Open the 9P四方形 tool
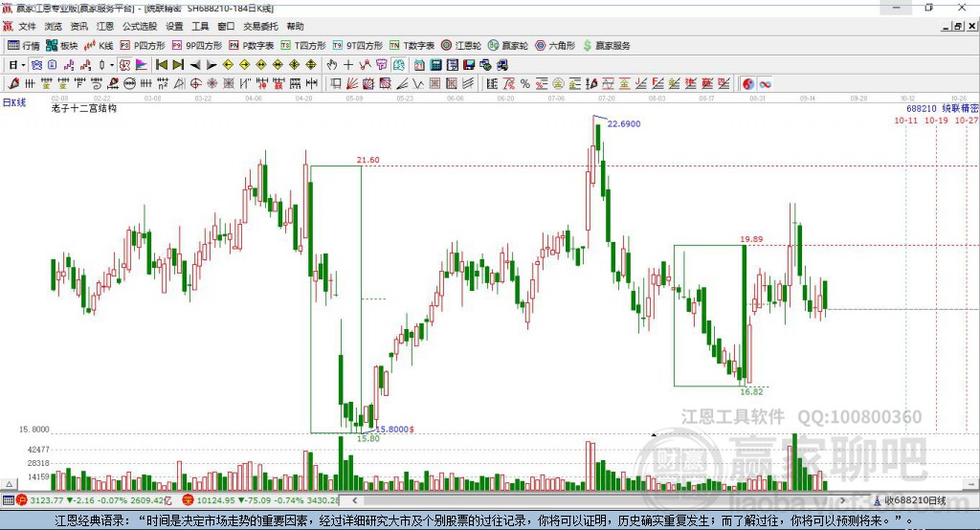The width and height of the screenshot is (980, 530). tap(197, 46)
